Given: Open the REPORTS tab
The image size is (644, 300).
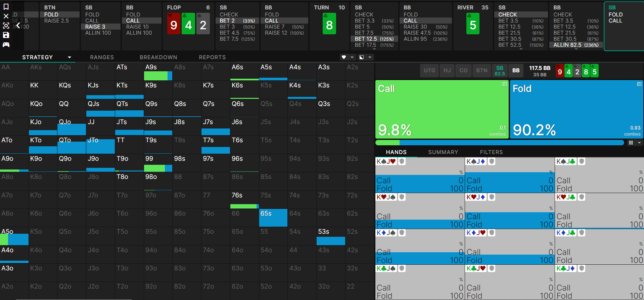Looking at the screenshot, I should tap(213, 58).
